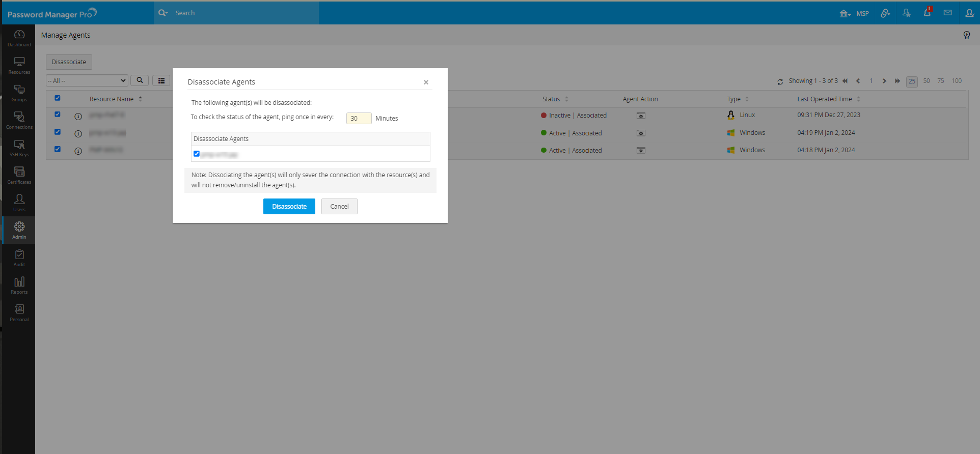Image resolution: width=980 pixels, height=454 pixels.
Task: Click the lightbulb tips icon
Action: [x=967, y=35]
